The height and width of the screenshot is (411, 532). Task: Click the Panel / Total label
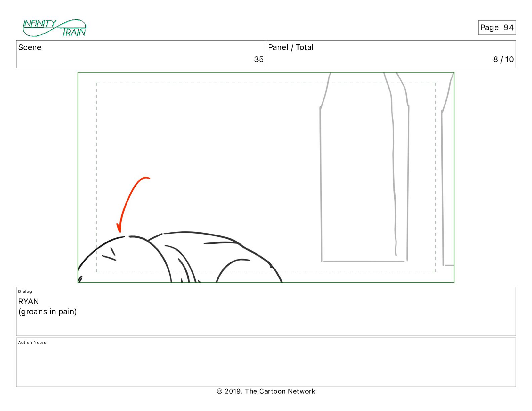(291, 47)
